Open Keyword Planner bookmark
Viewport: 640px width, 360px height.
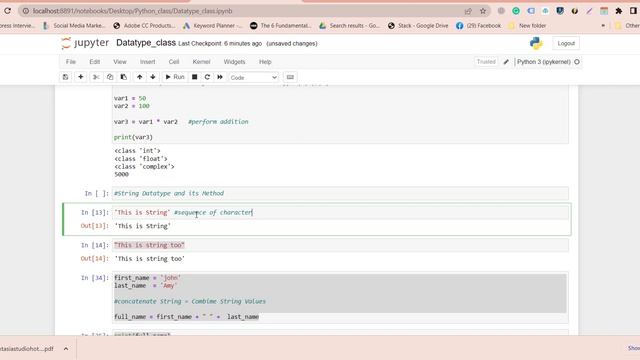[213, 26]
